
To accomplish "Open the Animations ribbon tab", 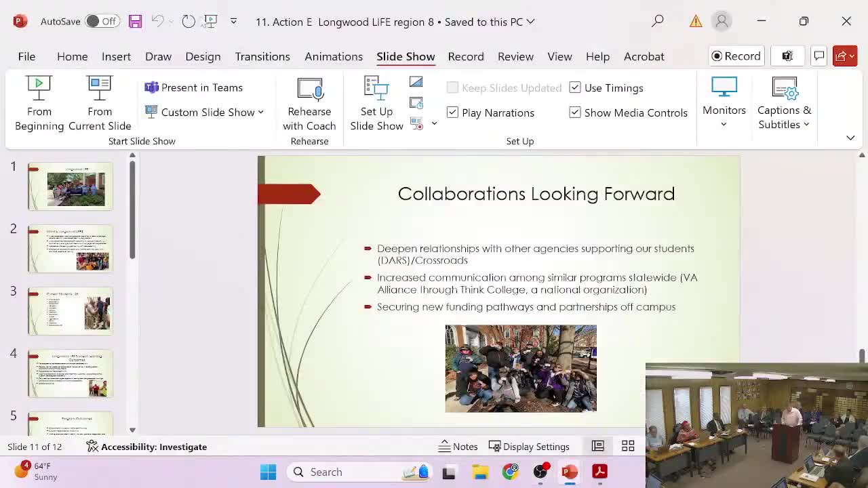I will (x=334, y=56).
